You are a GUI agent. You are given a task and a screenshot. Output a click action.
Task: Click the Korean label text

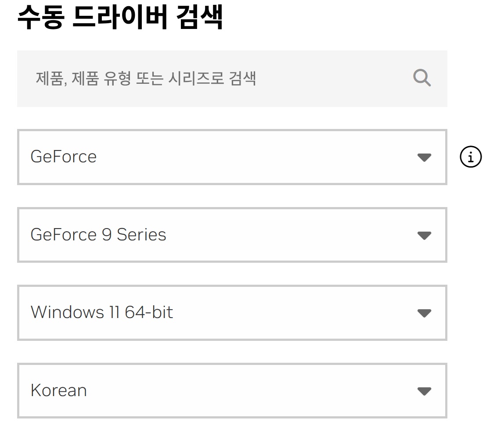(59, 390)
